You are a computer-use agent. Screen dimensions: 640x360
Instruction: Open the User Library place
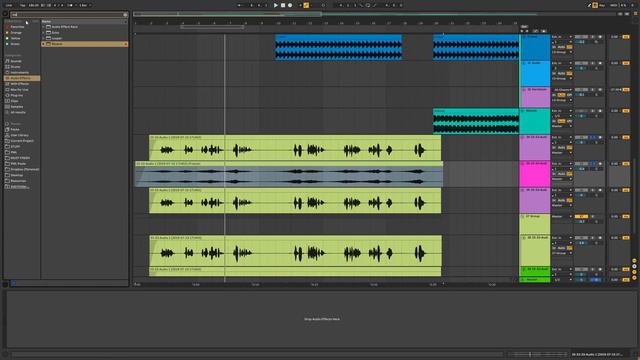point(19,135)
